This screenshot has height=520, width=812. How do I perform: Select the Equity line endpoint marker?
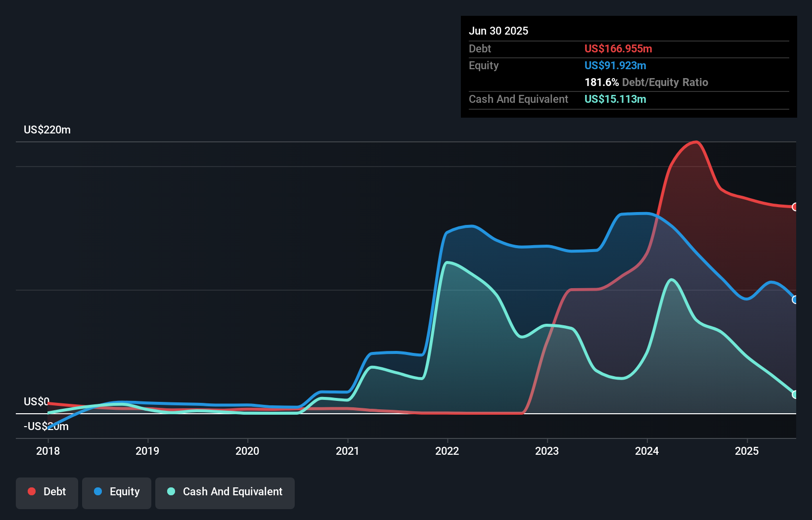795,299
